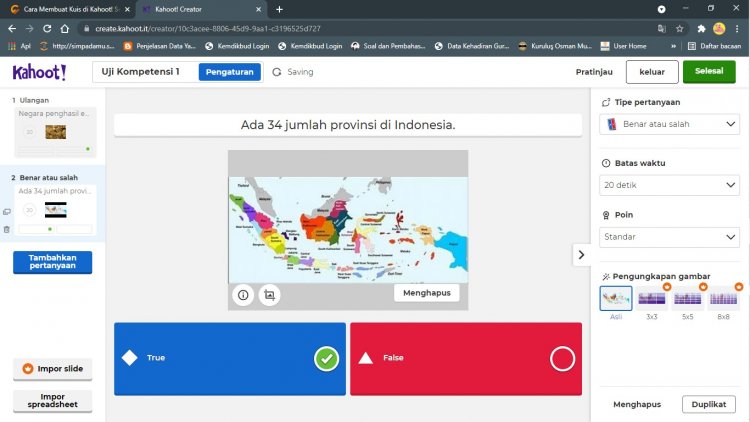Click the Kahoot! logo
The width and height of the screenshot is (750, 422).
[40, 72]
